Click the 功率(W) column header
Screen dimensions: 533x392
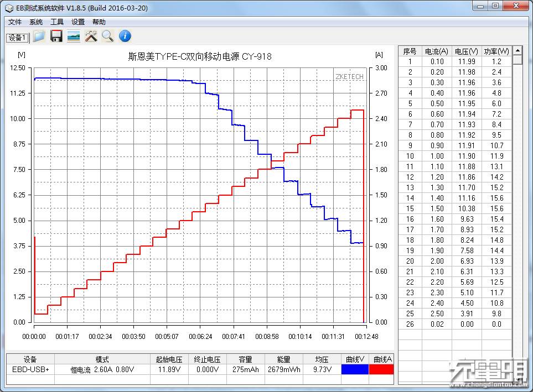point(496,51)
